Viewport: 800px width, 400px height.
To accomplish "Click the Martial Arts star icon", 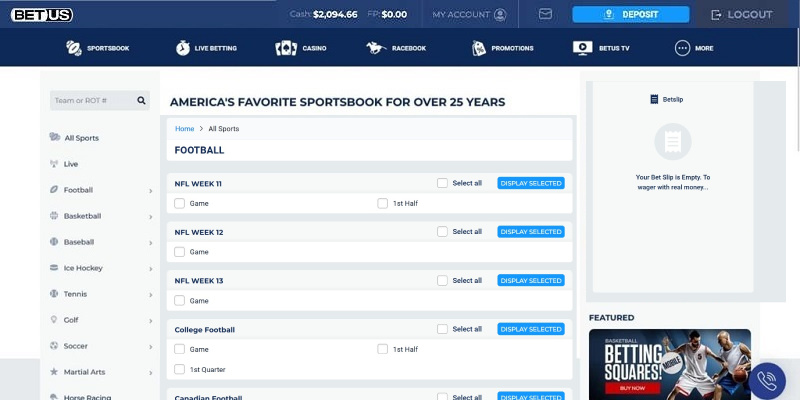I will [54, 371].
